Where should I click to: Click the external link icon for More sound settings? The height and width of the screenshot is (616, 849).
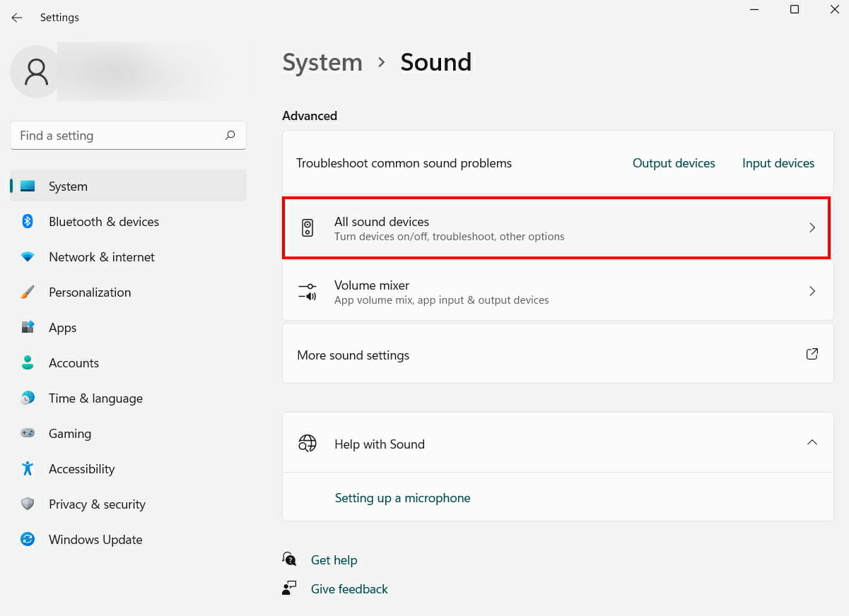tap(812, 354)
